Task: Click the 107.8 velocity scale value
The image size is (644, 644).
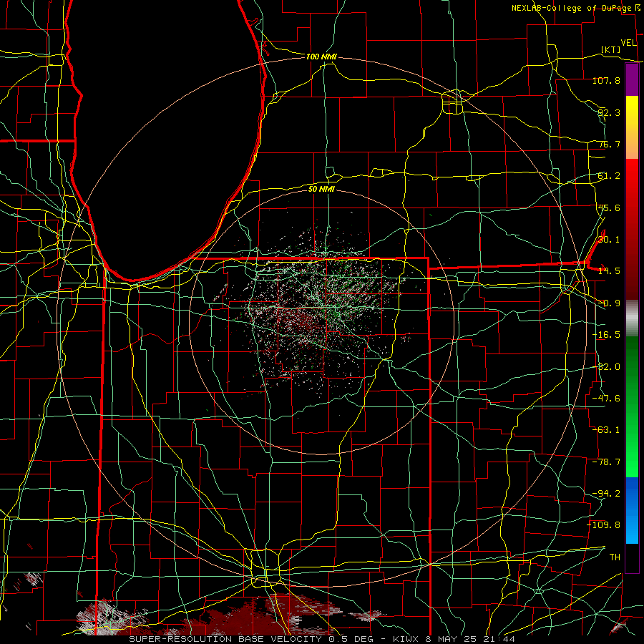Action: [x=606, y=80]
